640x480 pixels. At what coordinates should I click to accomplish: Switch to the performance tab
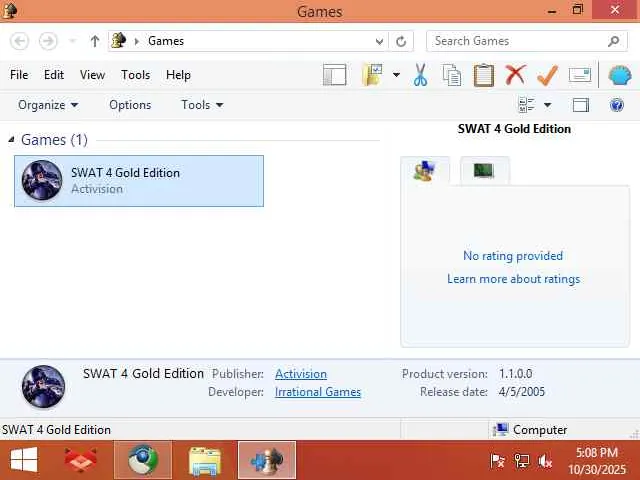tap(484, 171)
